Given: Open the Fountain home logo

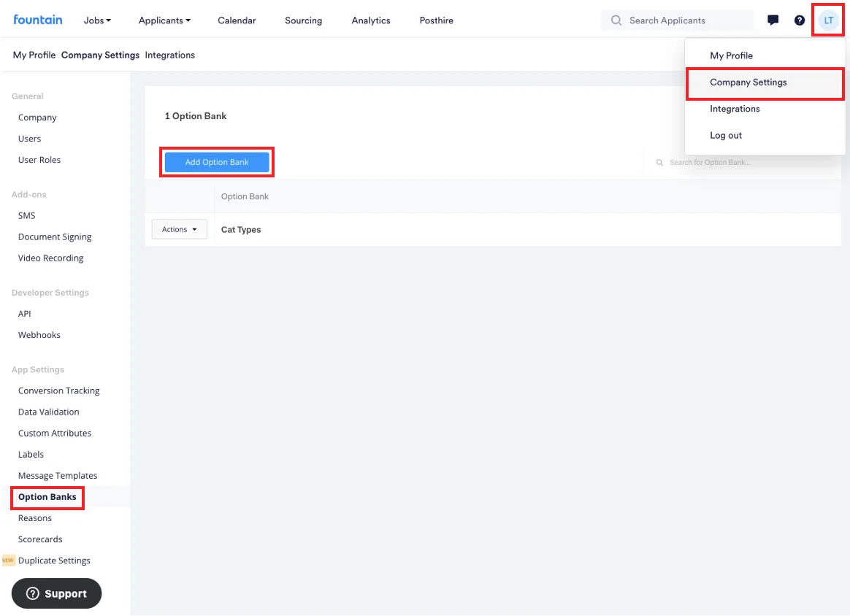Looking at the screenshot, I should [x=37, y=20].
